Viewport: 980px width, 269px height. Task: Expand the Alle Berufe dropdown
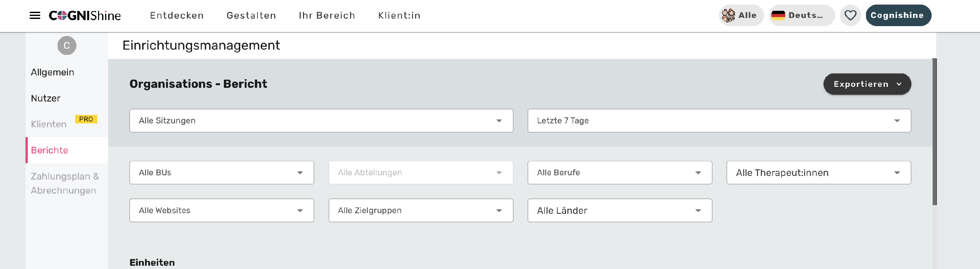619,173
